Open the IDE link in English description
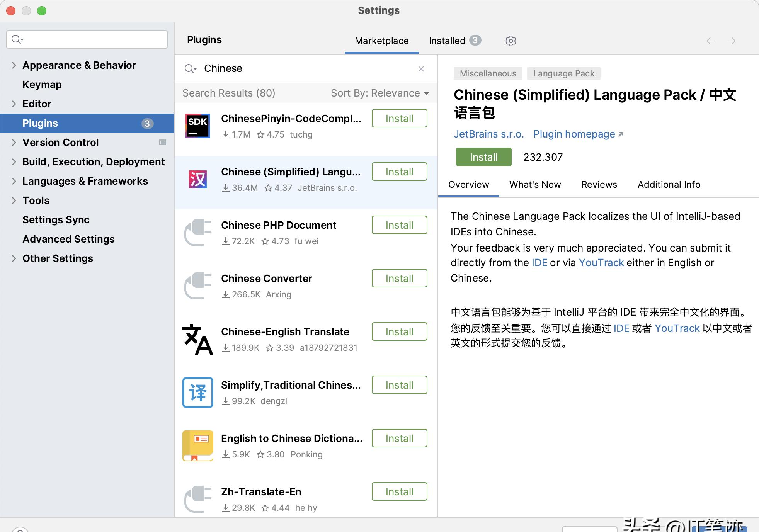This screenshot has width=759, height=532. pos(539,263)
